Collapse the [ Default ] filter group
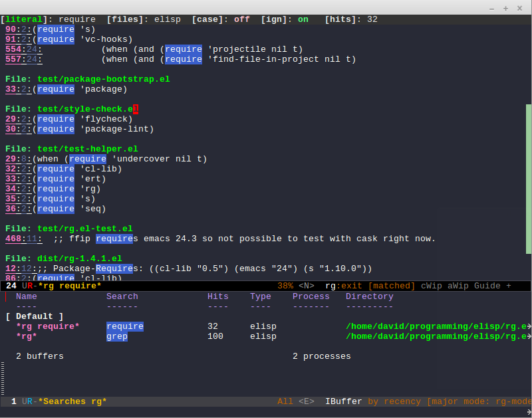This screenshot has width=532, height=418. [x=35, y=316]
